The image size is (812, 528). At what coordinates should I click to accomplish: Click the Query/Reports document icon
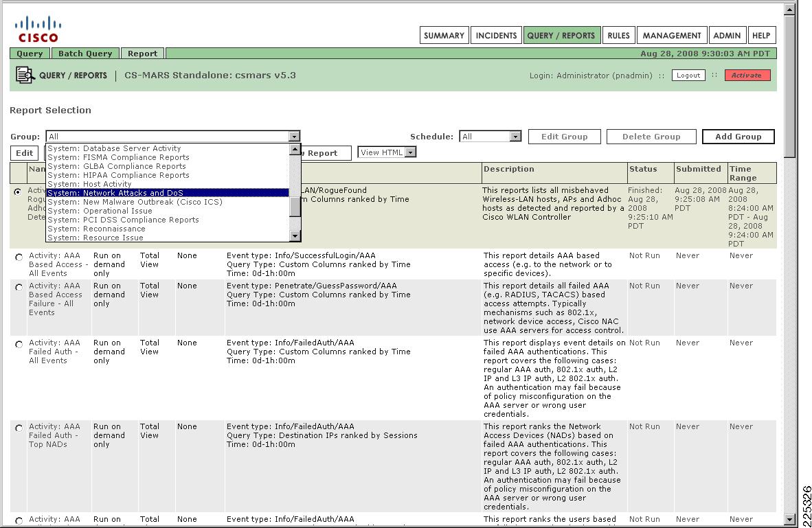click(26, 76)
